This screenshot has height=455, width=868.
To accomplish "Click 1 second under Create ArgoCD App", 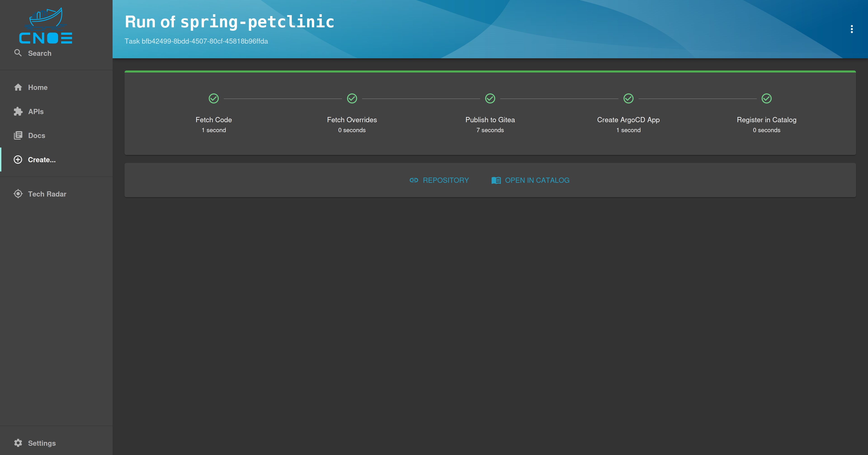I will (x=628, y=130).
